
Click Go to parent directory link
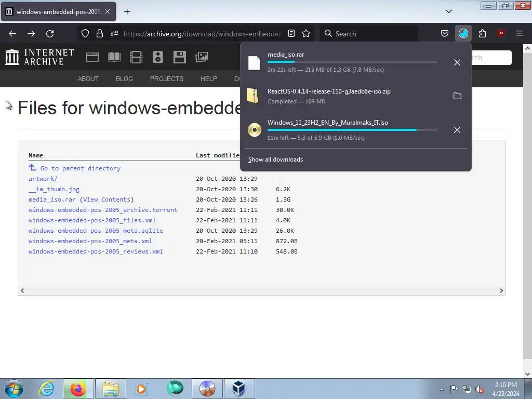pyautogui.click(x=80, y=168)
